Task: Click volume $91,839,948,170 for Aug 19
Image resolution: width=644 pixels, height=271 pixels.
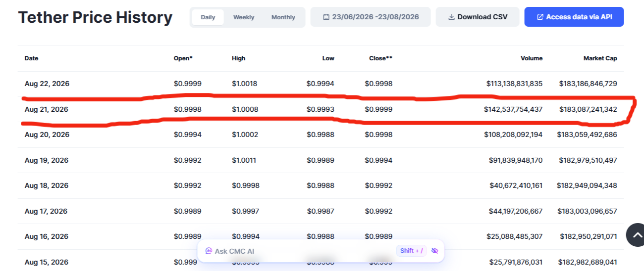Action: [x=516, y=160]
